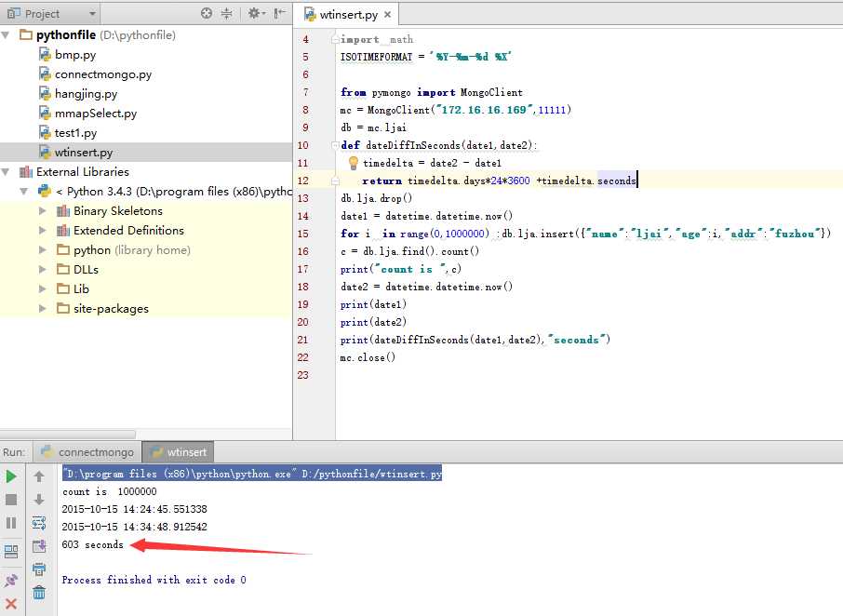The image size is (843, 616).
Task: Click 'Process finished with exit code 0' text
Action: tap(154, 580)
